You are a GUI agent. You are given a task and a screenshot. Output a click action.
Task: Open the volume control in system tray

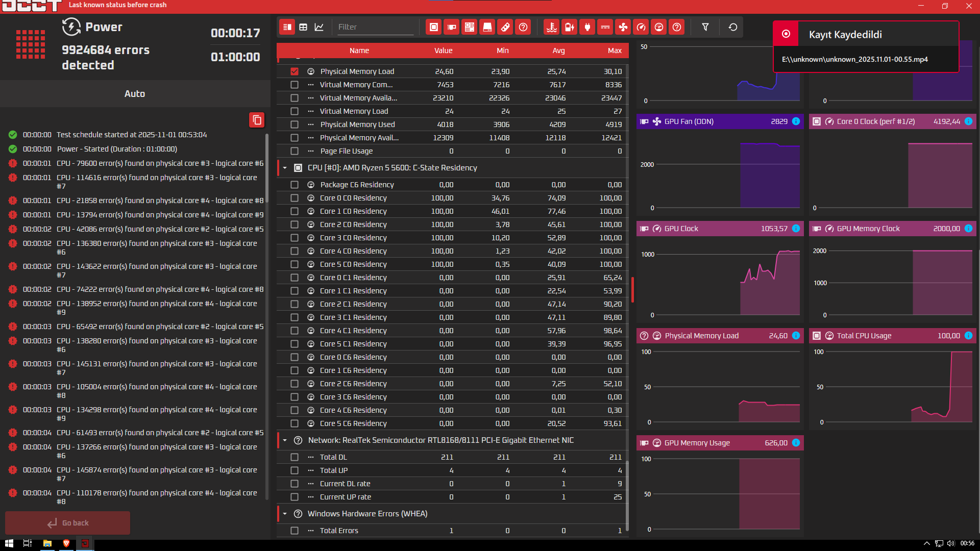[x=950, y=543]
